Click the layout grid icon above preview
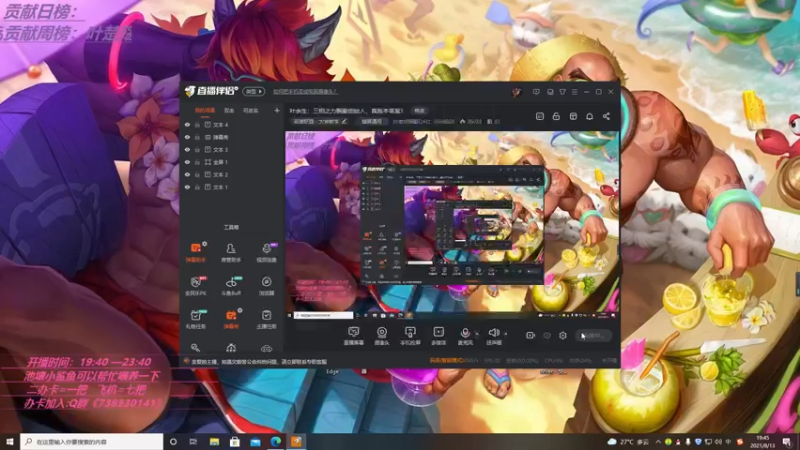The height and width of the screenshot is (450, 800). [x=573, y=116]
